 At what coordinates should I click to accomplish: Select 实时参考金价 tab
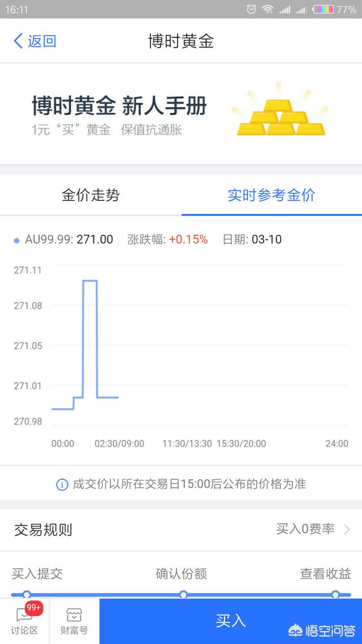coord(271,195)
